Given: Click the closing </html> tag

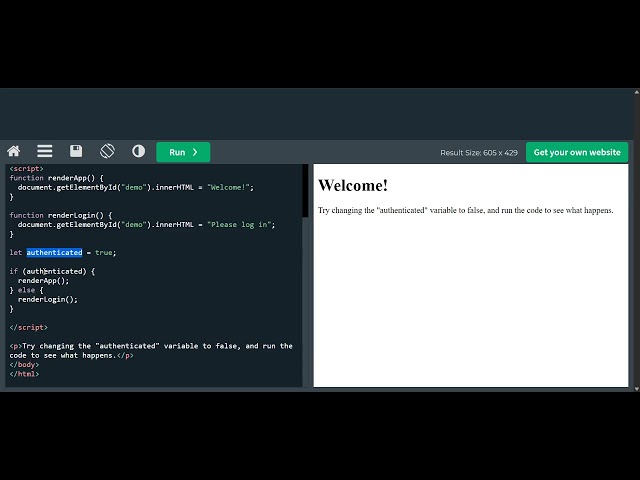Looking at the screenshot, I should click(x=24, y=374).
